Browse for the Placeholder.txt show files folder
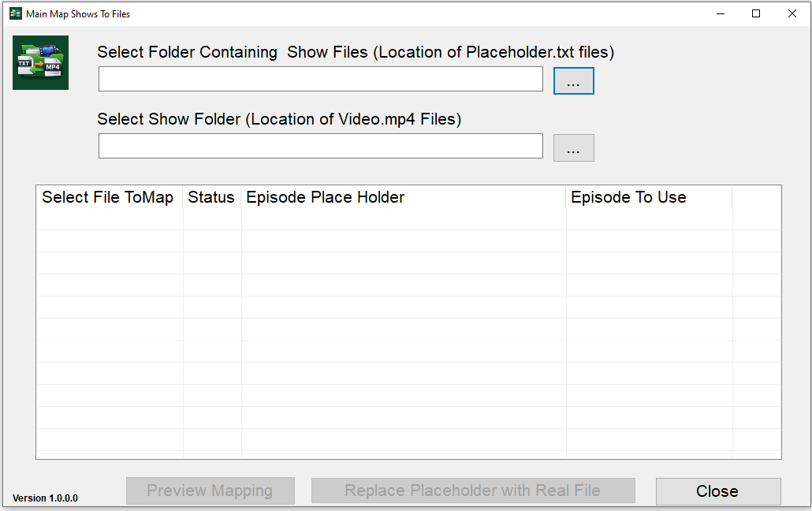The height and width of the screenshot is (511, 812). point(573,81)
